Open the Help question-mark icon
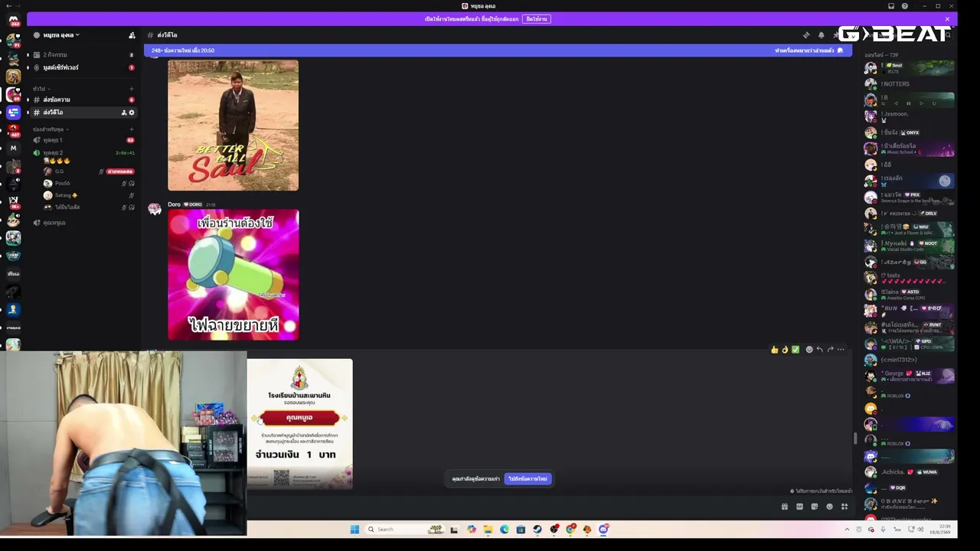The height and width of the screenshot is (551, 980). click(905, 6)
